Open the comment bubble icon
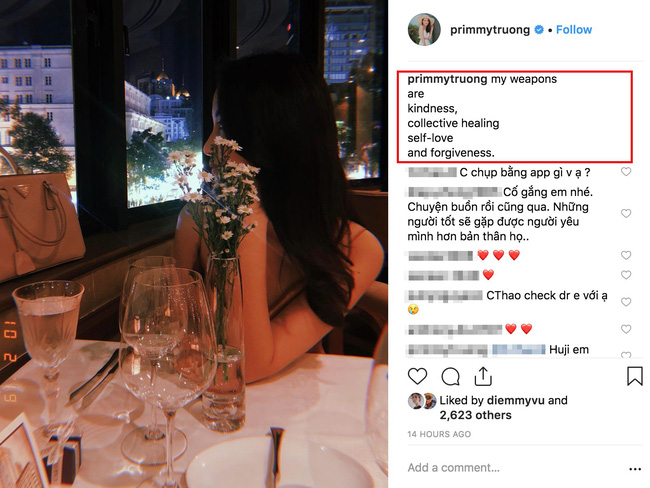This screenshot has height=488, width=650. 450,376
